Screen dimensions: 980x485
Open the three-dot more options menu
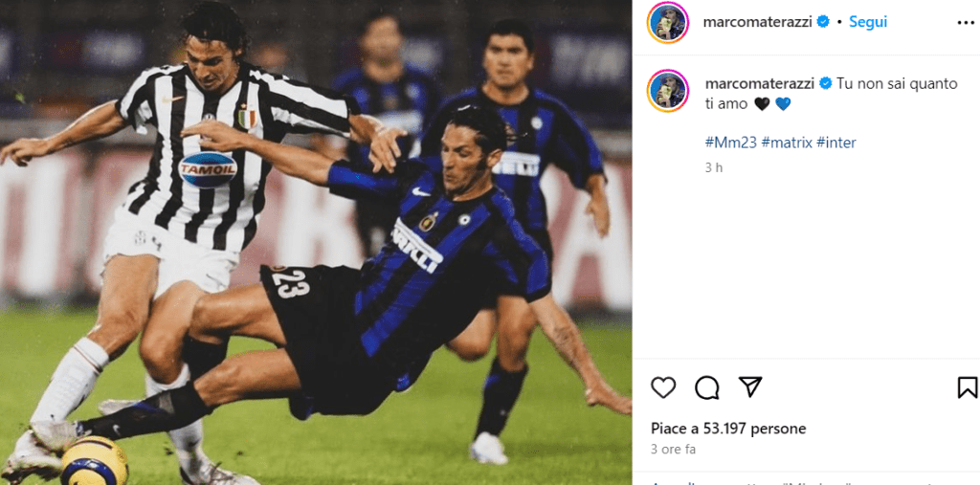pyautogui.click(x=966, y=23)
